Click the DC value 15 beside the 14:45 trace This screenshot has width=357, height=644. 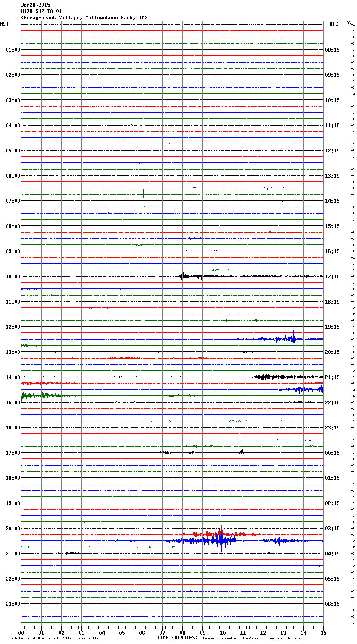pyautogui.click(x=353, y=396)
